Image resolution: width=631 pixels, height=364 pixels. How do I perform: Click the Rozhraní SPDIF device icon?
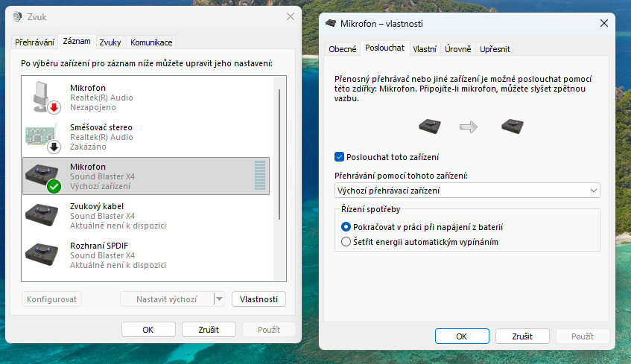coord(42,254)
